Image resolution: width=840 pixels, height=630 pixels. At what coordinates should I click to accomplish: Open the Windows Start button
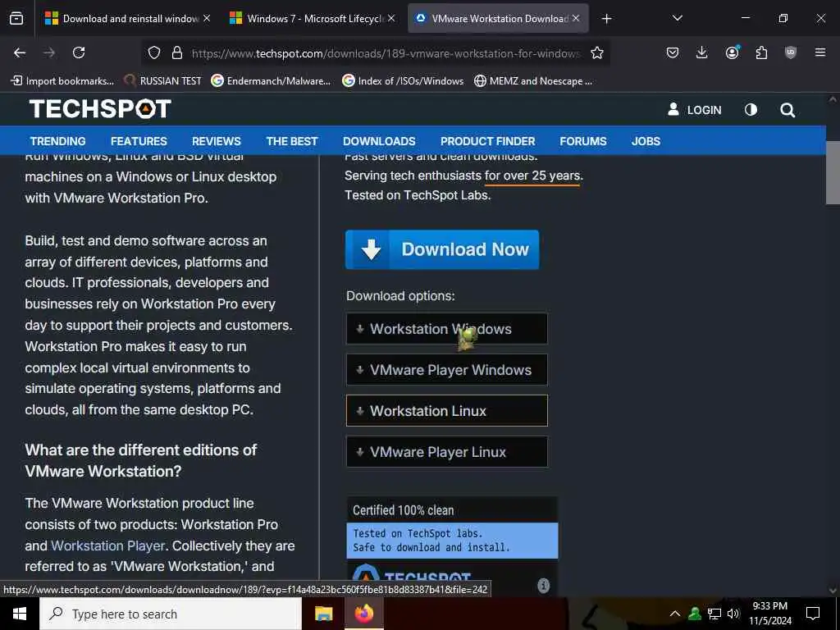point(20,614)
